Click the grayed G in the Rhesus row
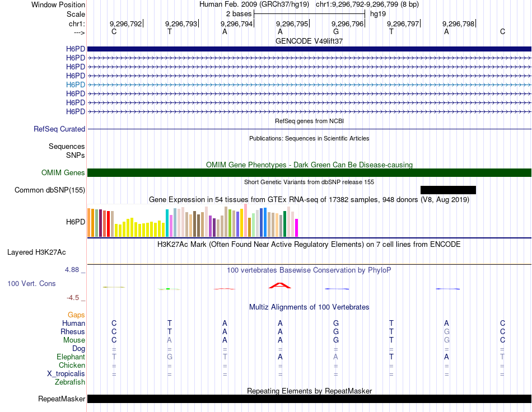 pos(447,331)
